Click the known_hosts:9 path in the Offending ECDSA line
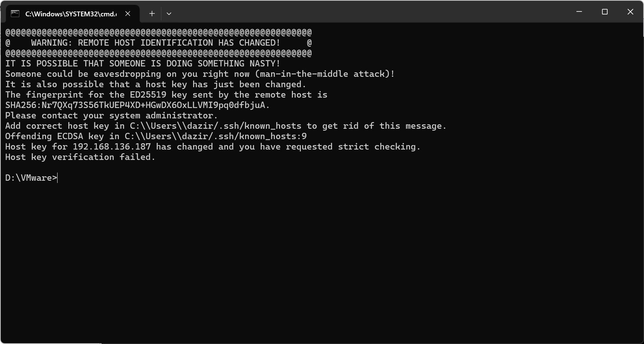Image resolution: width=644 pixels, height=344 pixels. pos(215,136)
